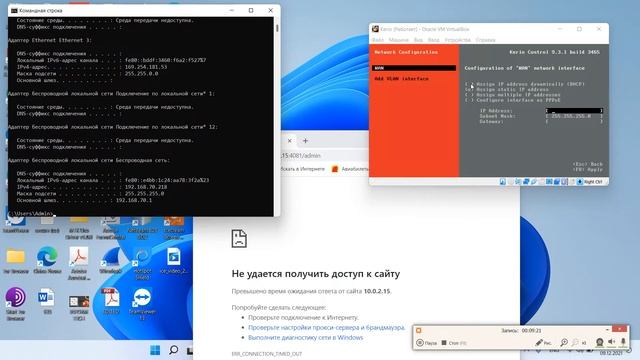Click Выполните диагностику сети в Windows link
640x360 pixels.
coord(305,338)
